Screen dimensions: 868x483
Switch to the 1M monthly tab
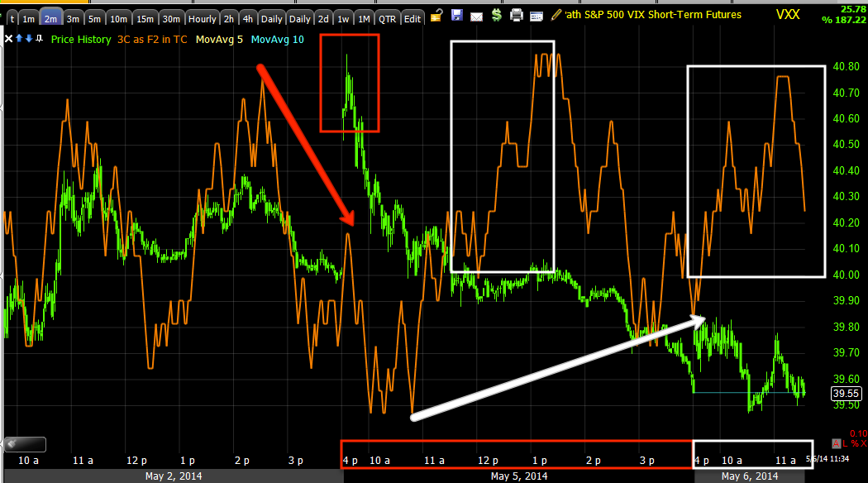(x=364, y=19)
